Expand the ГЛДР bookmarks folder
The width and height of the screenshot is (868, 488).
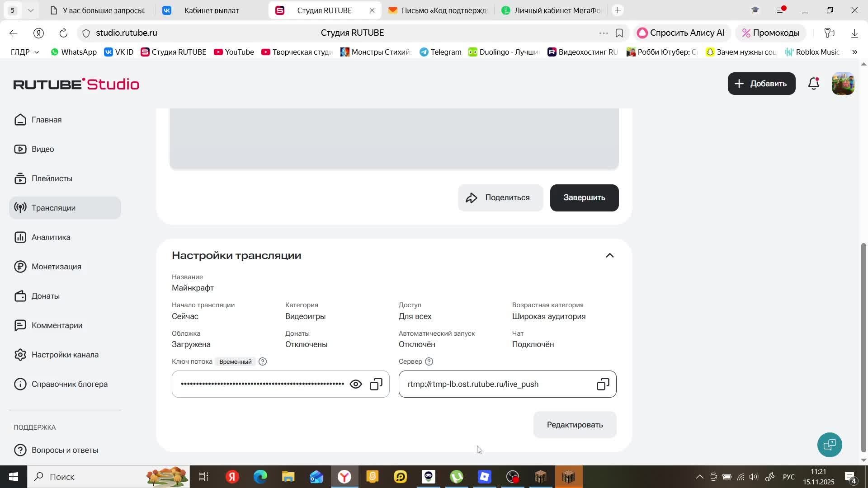tap(25, 52)
